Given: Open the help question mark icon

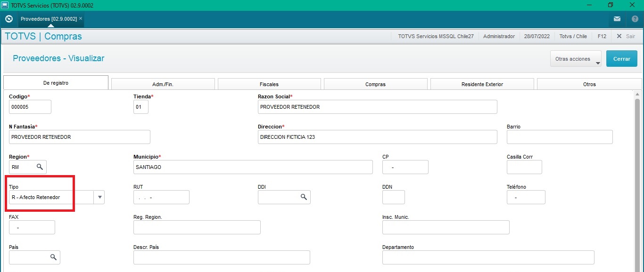Looking at the screenshot, I should 635,19.
